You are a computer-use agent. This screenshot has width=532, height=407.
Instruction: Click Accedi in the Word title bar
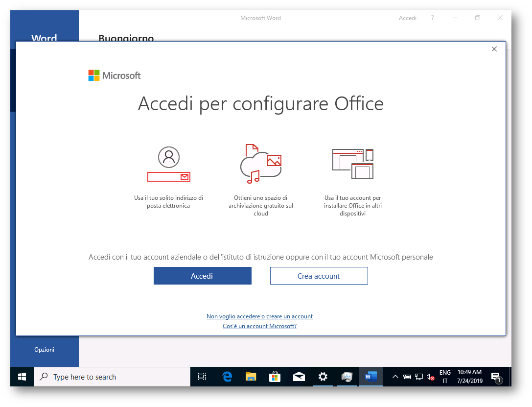pos(407,18)
